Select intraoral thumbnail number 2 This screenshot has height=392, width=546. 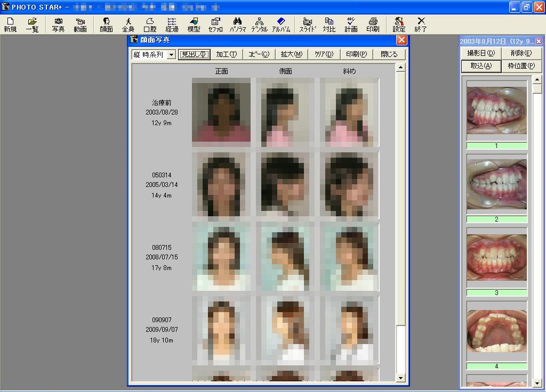[x=496, y=184]
